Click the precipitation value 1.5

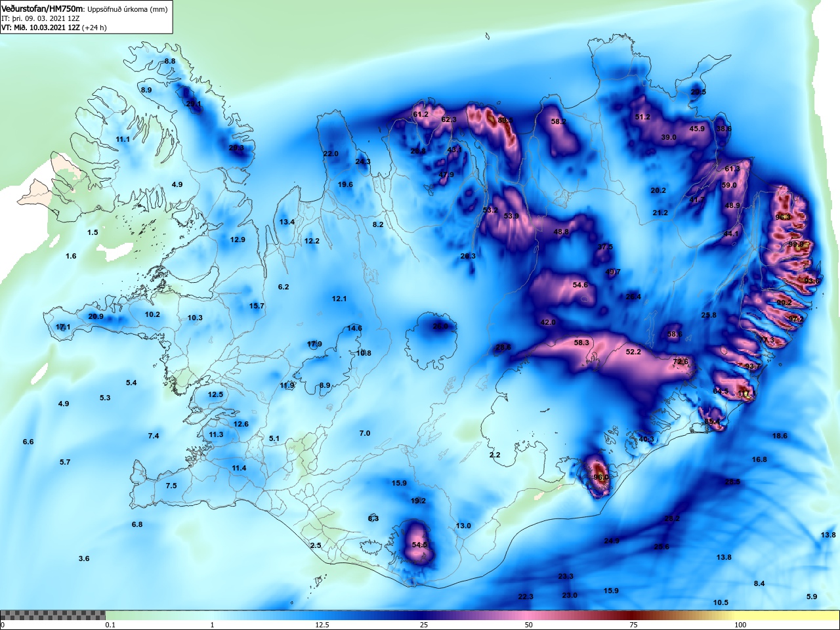coord(93,232)
